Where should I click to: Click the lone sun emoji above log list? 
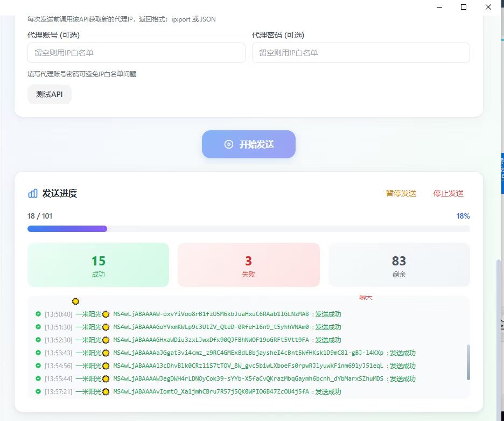point(75,301)
